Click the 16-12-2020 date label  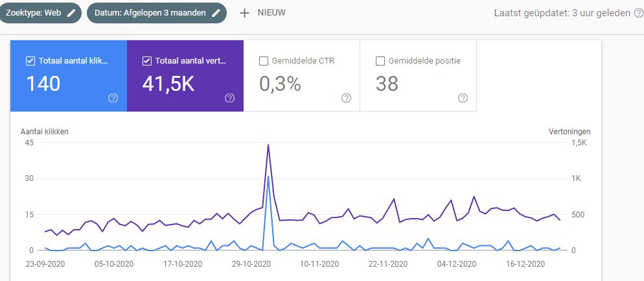[x=525, y=263]
